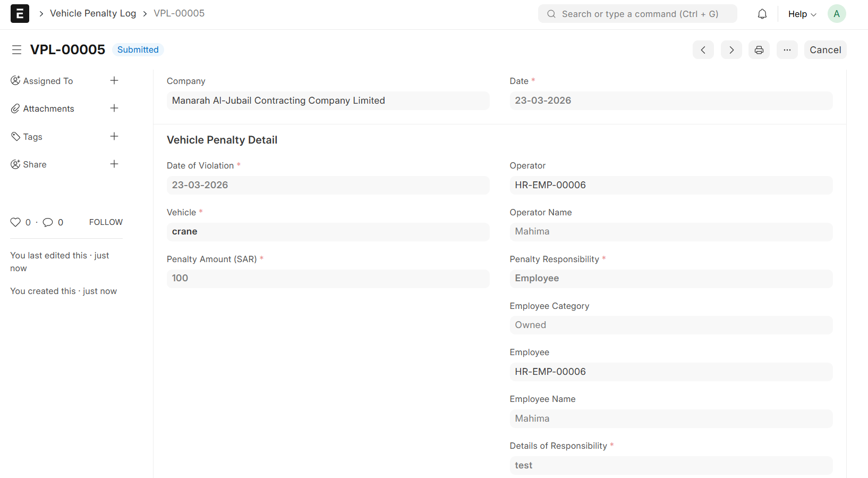Add an attachment with plus icon
Viewport: 868px width, 478px height.
tap(114, 108)
